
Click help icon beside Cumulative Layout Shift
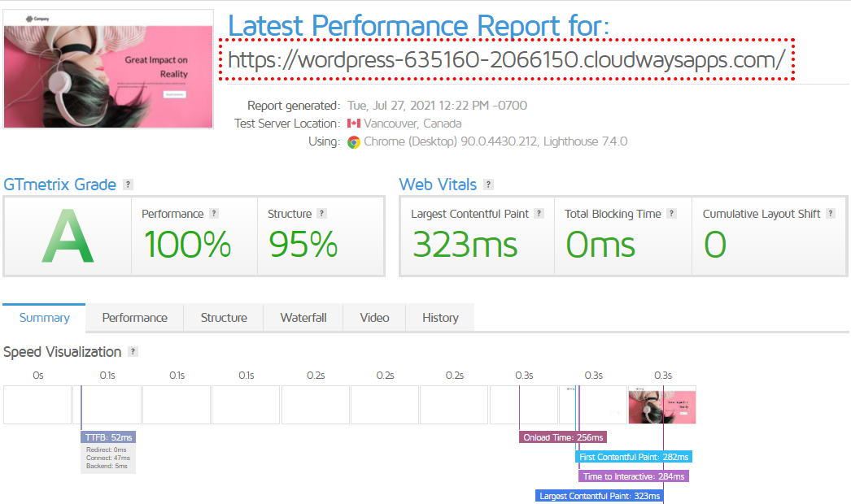point(831,214)
